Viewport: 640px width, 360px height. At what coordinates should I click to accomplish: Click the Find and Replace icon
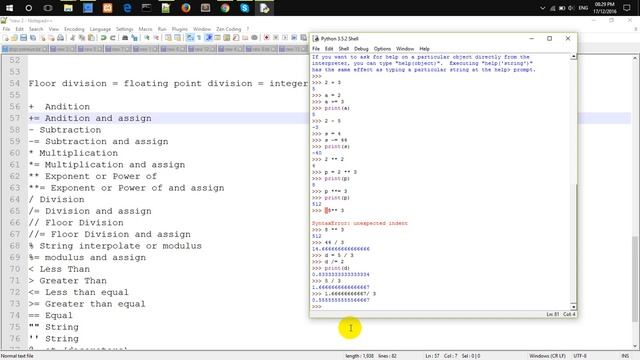coord(134,38)
